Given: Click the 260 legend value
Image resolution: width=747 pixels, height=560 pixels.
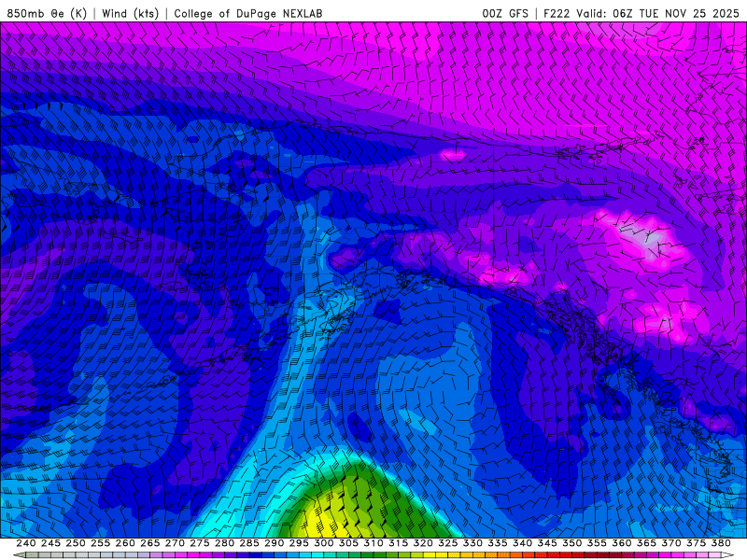Looking at the screenshot, I should pos(125,543).
